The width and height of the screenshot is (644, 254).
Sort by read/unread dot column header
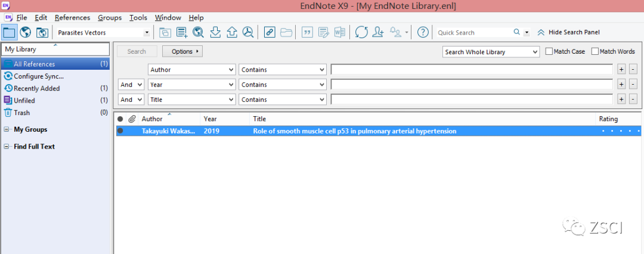click(120, 119)
